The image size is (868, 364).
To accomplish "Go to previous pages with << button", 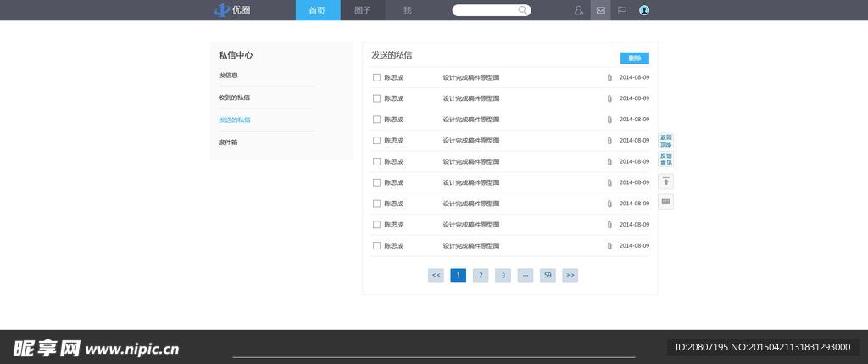I will 436,276.
